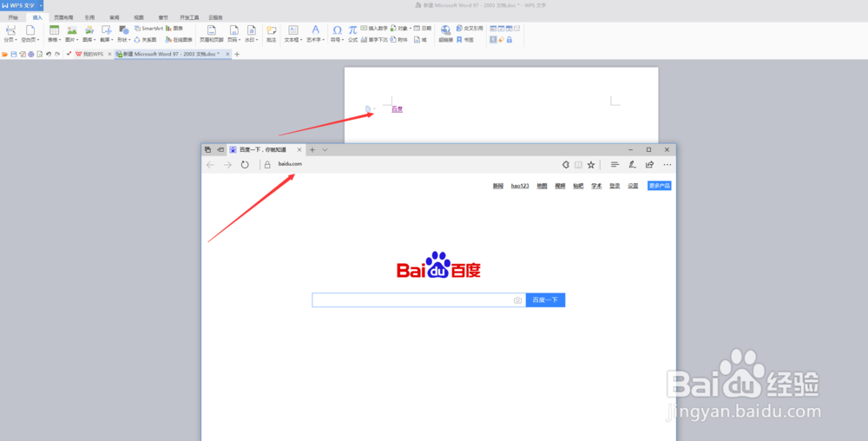Insert a 域 field
868x441 pixels.
pos(421,40)
